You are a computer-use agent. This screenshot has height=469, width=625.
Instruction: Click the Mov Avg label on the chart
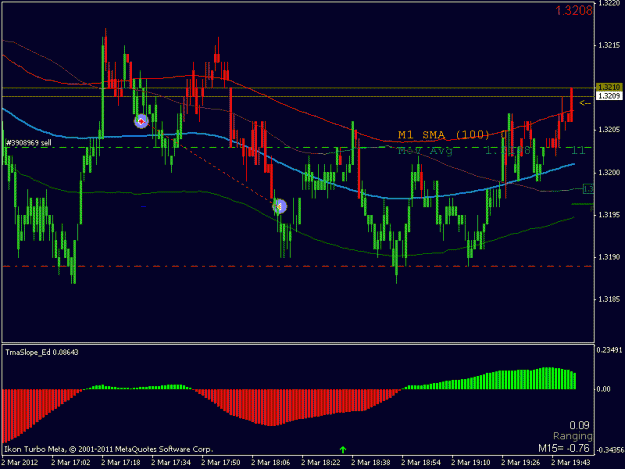click(425, 150)
